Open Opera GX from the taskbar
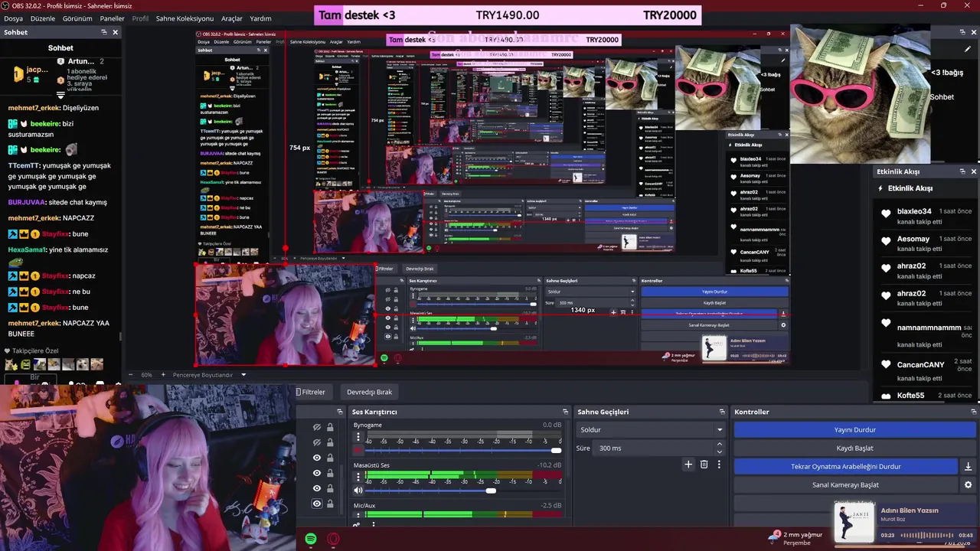 point(334,539)
